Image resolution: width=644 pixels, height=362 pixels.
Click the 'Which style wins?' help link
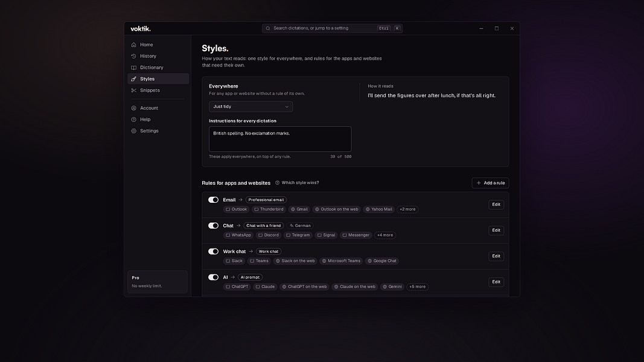(x=297, y=183)
